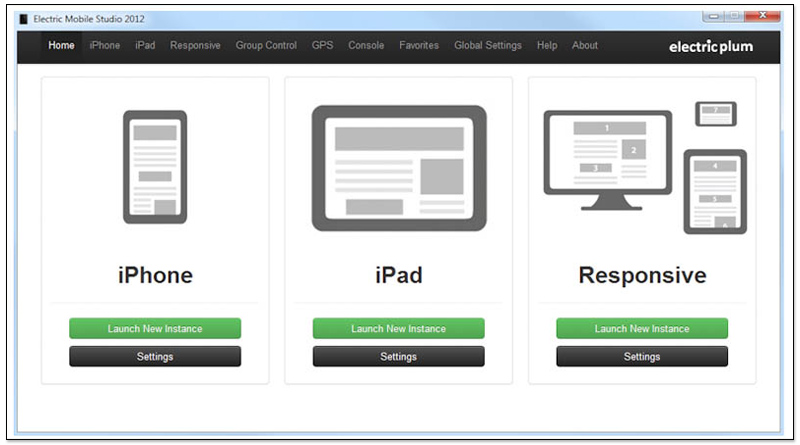This screenshot has height=445, width=800.
Task: Open the About page
Action: point(585,45)
